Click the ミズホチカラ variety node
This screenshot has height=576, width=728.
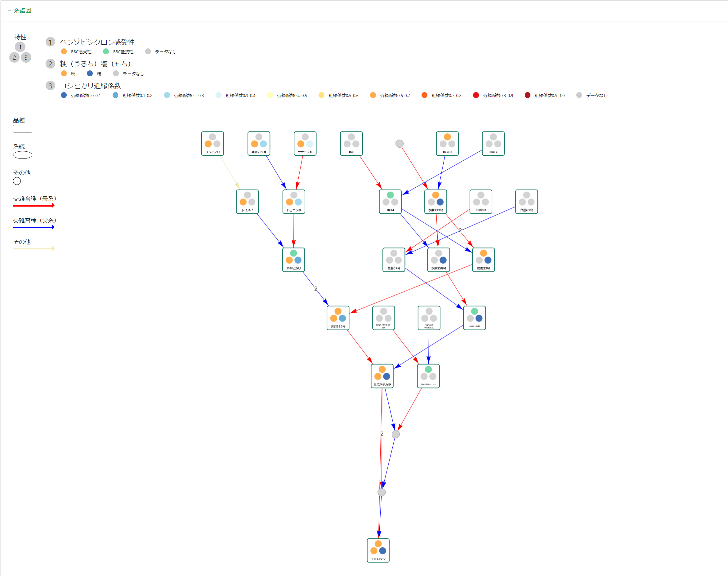[x=382, y=376]
